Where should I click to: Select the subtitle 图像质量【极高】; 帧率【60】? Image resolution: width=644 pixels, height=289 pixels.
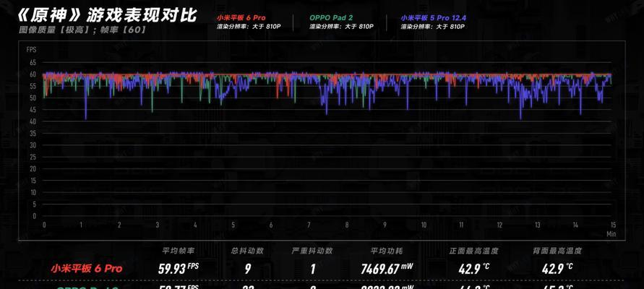82,30
